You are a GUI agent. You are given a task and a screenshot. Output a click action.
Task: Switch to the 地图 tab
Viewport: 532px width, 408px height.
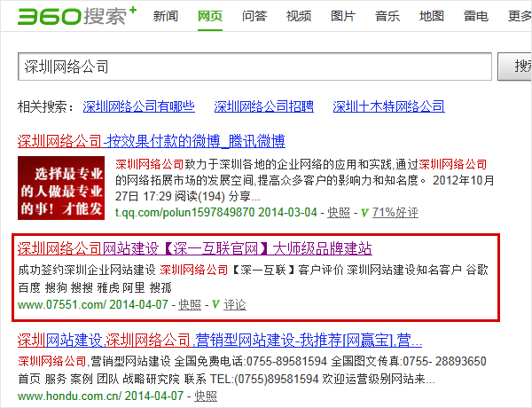432,16
